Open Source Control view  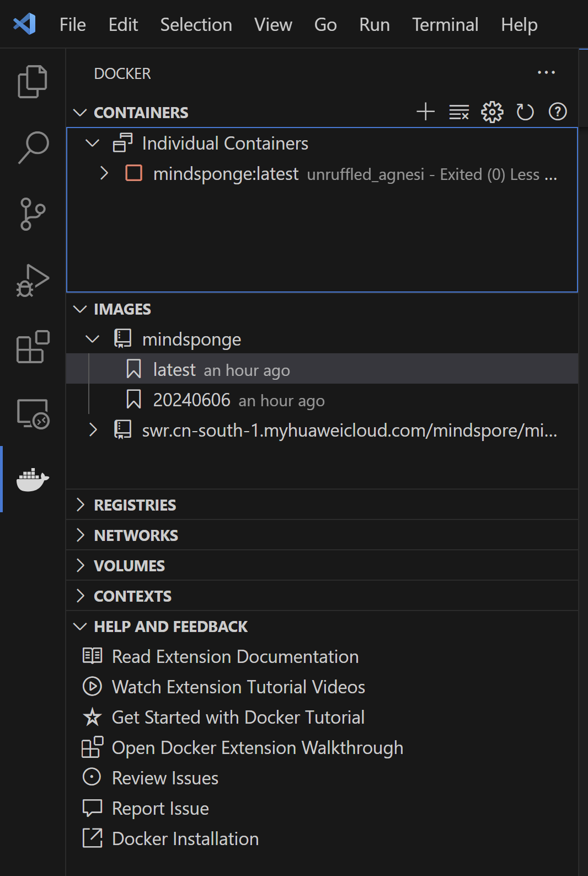pyautogui.click(x=33, y=214)
